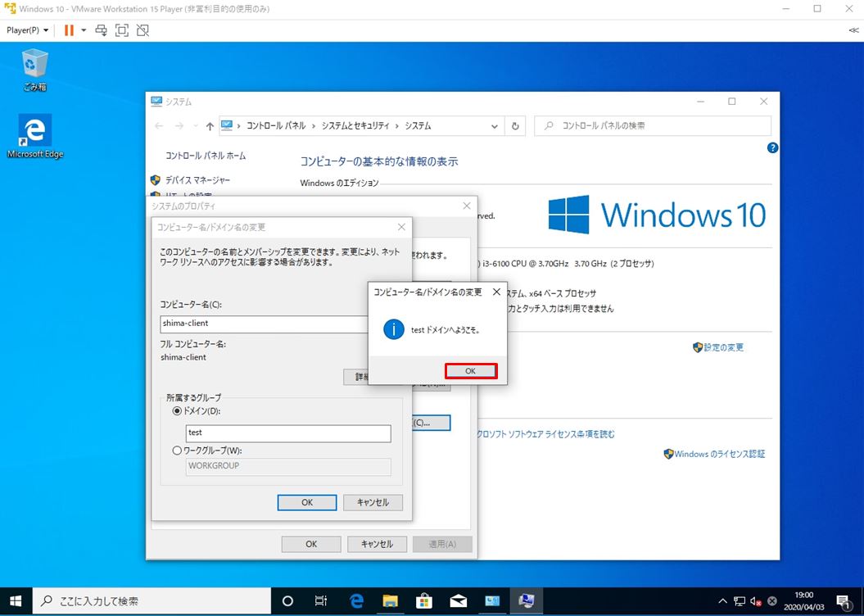Send Ctrl+Alt+Del to the virtual machine
The width and height of the screenshot is (864, 616).
pyautogui.click(x=102, y=30)
